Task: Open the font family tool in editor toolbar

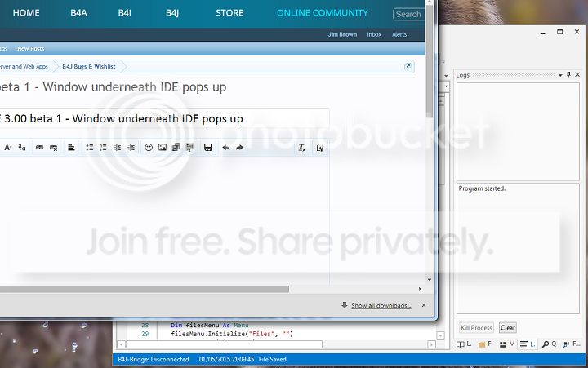Action: click(22, 148)
